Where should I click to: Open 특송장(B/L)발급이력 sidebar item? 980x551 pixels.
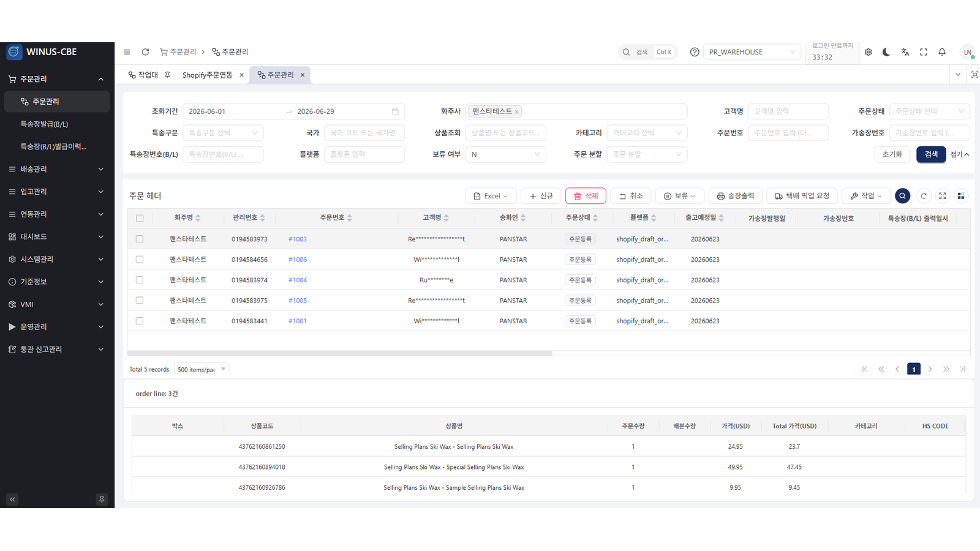pos(57,146)
